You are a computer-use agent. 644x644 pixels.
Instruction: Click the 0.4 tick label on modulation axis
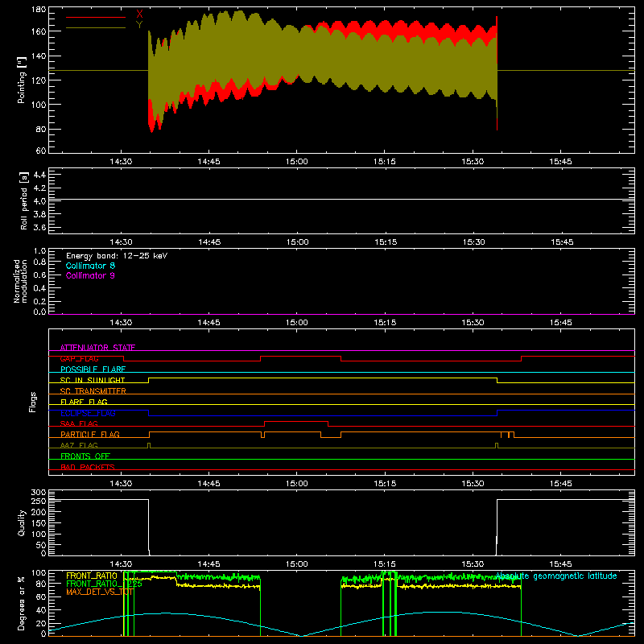(x=39, y=288)
